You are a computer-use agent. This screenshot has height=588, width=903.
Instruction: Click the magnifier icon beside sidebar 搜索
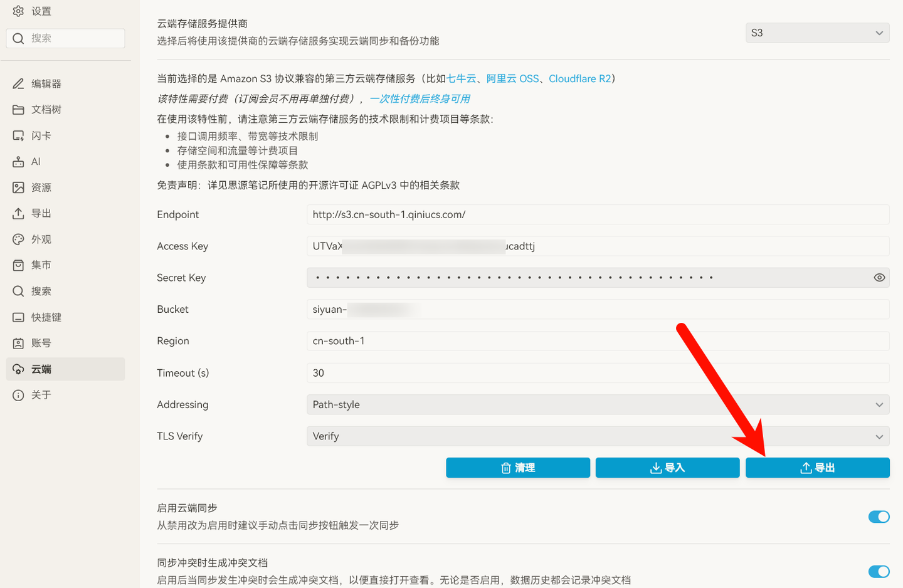18,291
